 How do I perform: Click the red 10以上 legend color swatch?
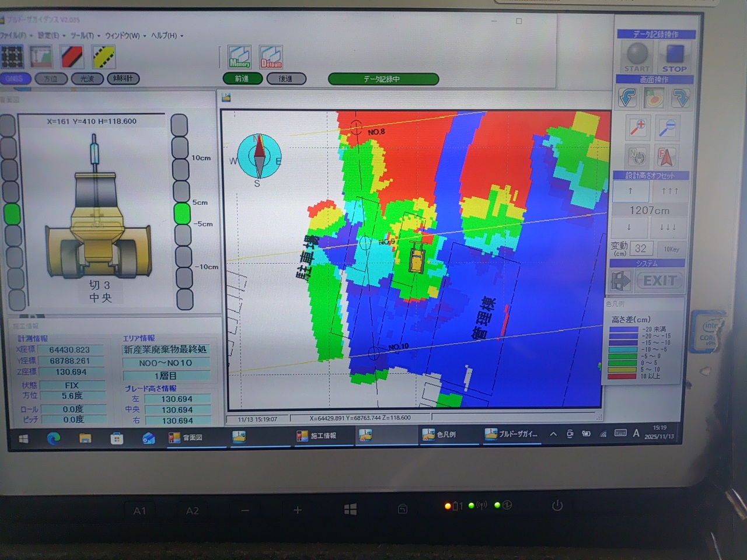pyautogui.click(x=622, y=376)
